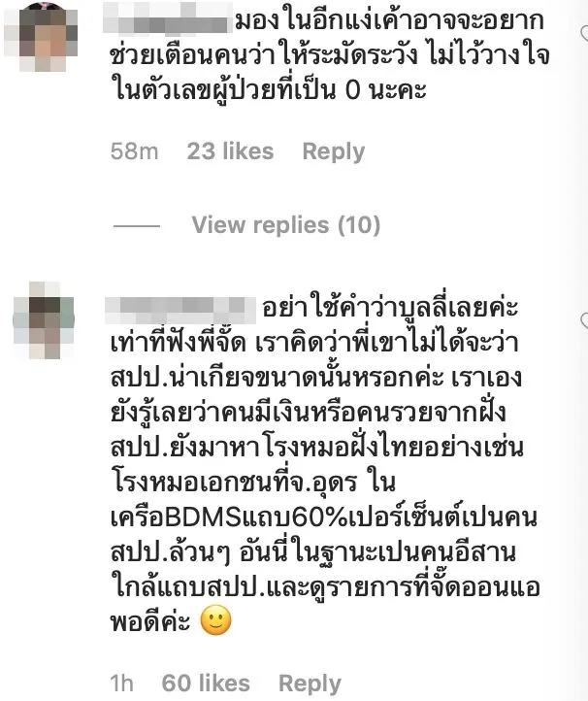588x701 pixels.
Task: Open the second commenter's profile picture
Action: click(x=44, y=320)
